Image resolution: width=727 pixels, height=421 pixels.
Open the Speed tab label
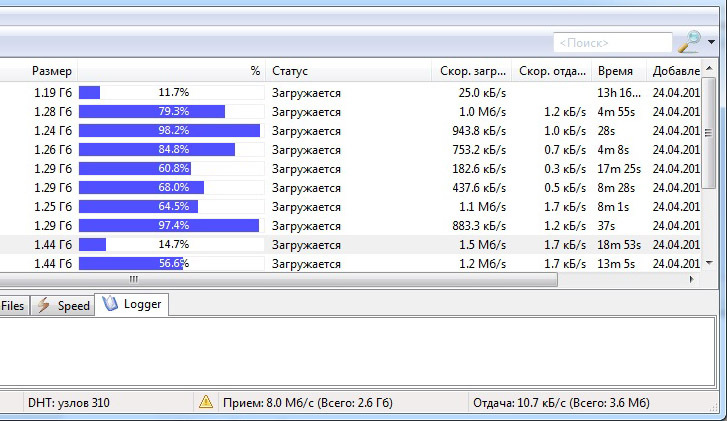(73, 306)
